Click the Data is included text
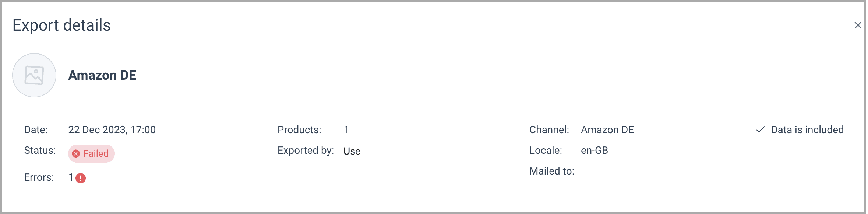The width and height of the screenshot is (868, 214). coord(807,130)
